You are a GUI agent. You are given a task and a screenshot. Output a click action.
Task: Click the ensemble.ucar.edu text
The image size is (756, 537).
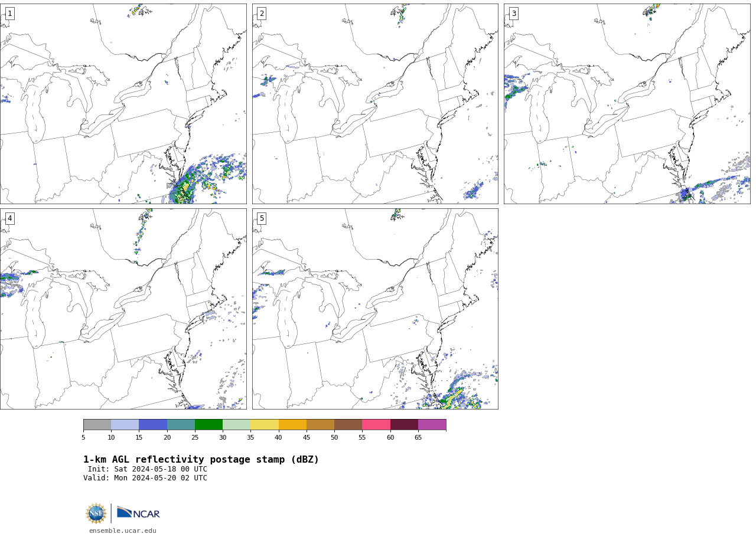[123, 531]
